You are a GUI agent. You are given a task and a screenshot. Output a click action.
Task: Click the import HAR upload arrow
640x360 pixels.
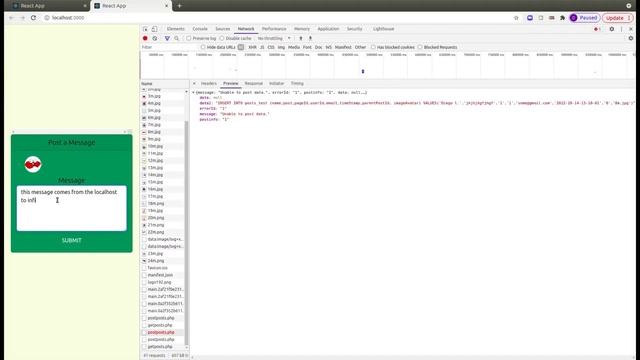click(301, 38)
